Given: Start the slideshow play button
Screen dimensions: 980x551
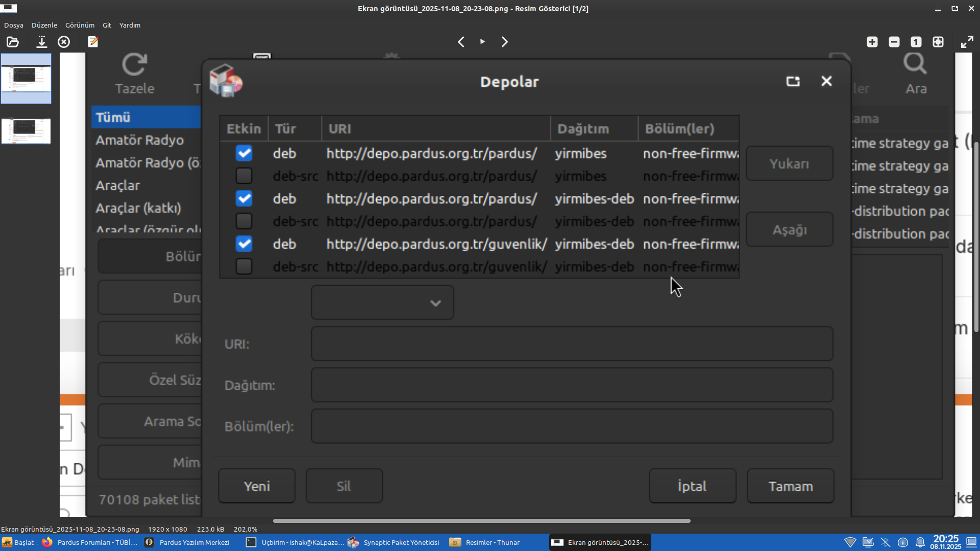Looking at the screenshot, I should [482, 42].
